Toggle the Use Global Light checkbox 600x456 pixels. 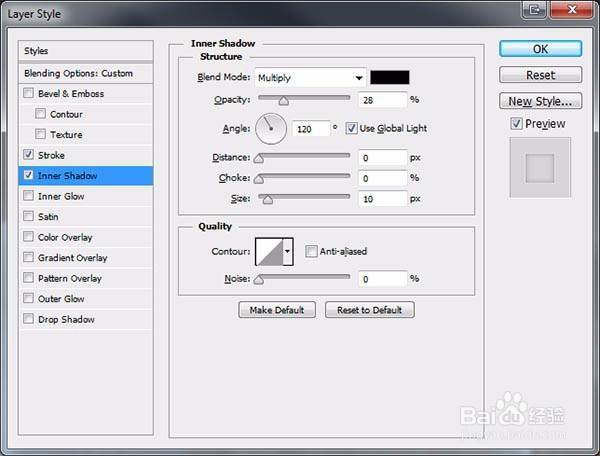[351, 128]
